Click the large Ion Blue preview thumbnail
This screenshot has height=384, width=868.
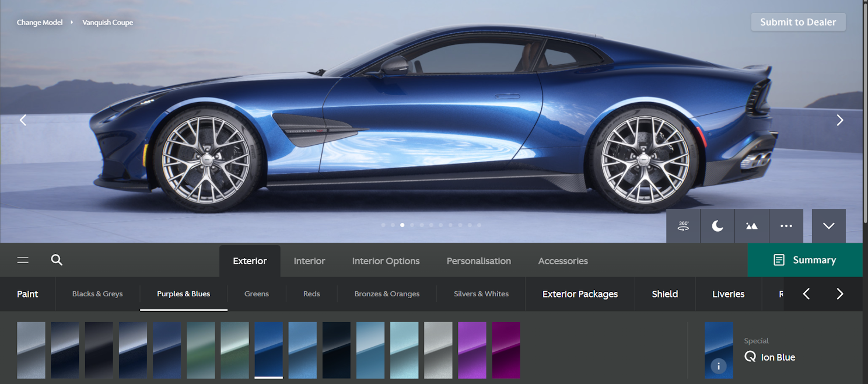(x=719, y=350)
